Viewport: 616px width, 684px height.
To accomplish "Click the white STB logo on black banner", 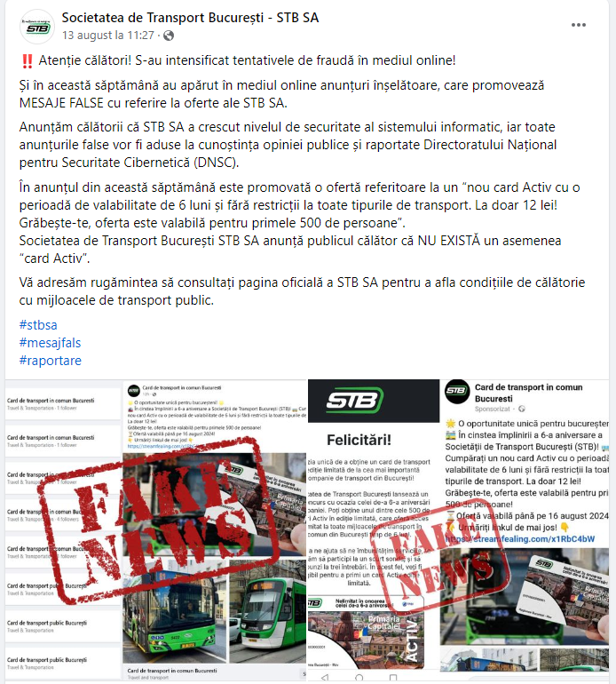I will [x=355, y=400].
